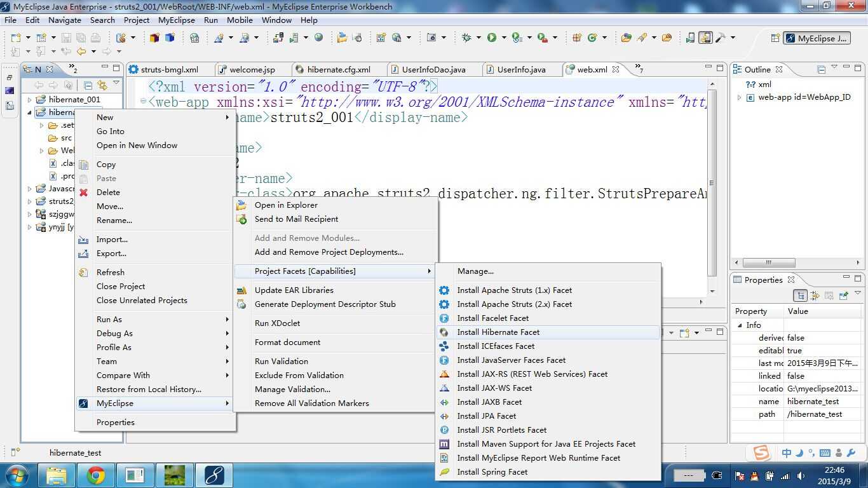Click the Install JAX-RS Facet icon
This screenshot has width=868, height=488.
point(444,374)
